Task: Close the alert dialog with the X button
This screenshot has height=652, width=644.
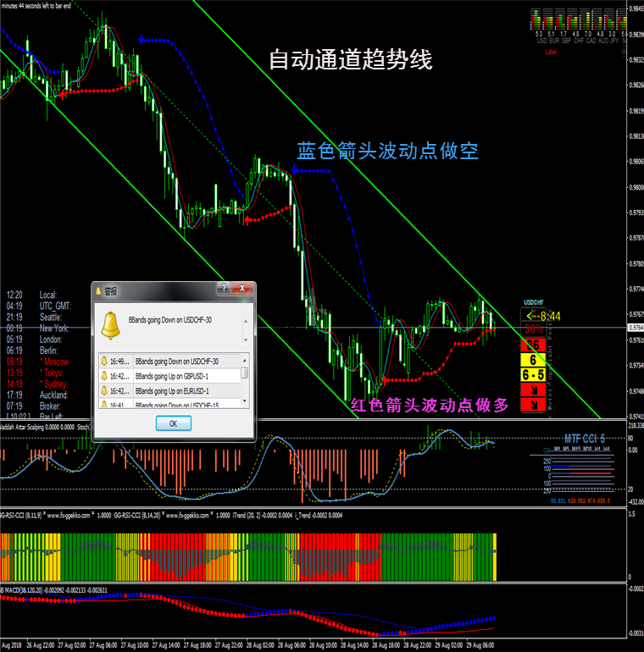Action: click(x=242, y=288)
